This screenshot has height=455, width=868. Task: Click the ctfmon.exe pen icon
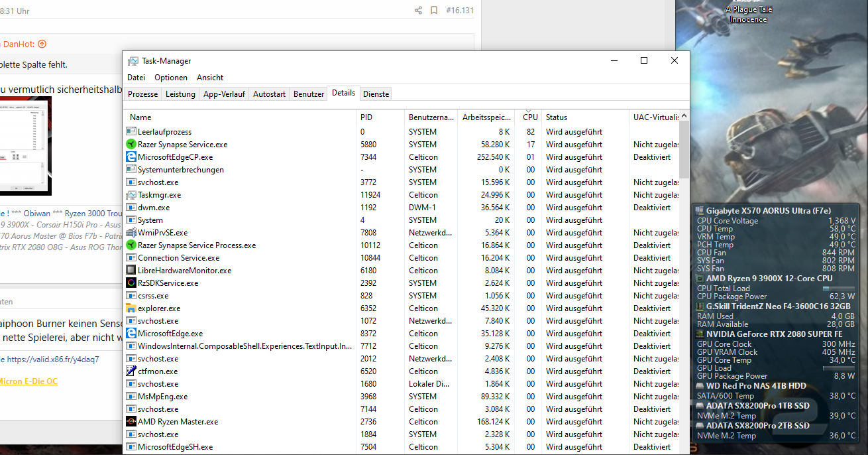pyautogui.click(x=131, y=371)
